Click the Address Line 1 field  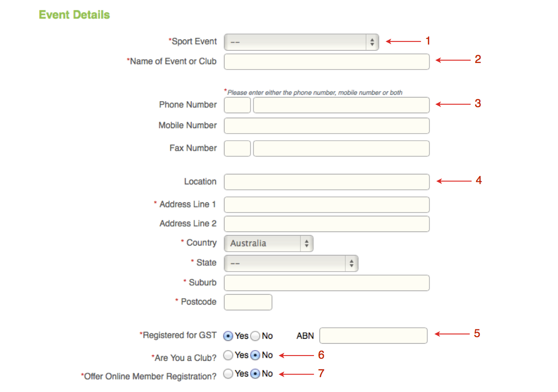(327, 204)
